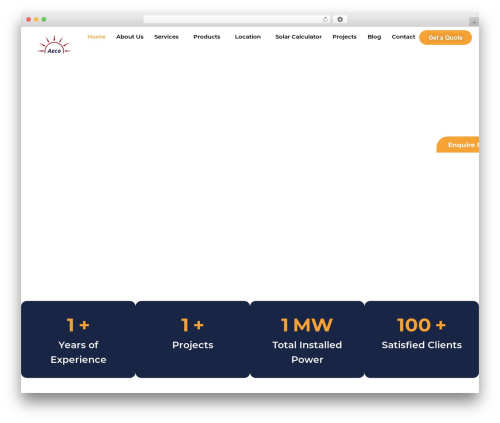This screenshot has width=500, height=423.
Task: Click the Get a Quote button
Action: (445, 37)
